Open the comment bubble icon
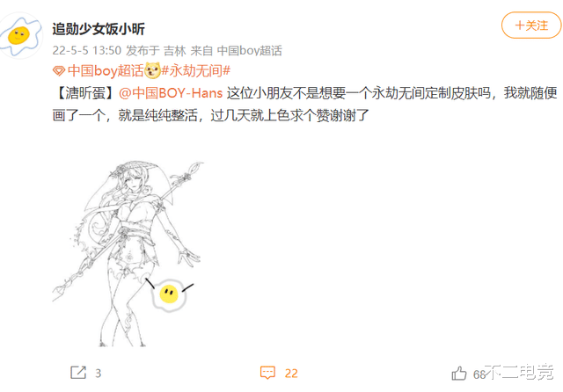Viewport: 563px width, 392px height. [267, 373]
